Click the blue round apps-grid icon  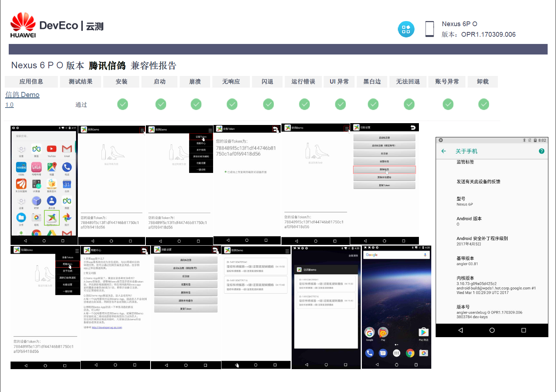406,29
